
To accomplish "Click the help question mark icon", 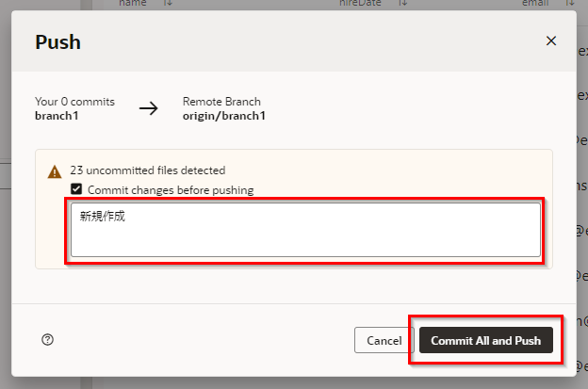I will point(48,340).
